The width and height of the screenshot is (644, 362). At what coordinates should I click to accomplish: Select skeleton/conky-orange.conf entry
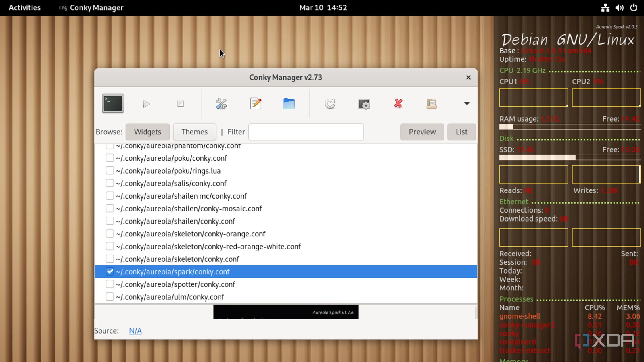tap(286, 234)
